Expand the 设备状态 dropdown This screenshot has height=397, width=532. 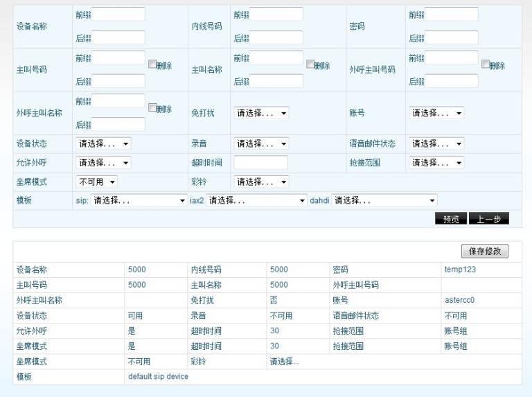coord(103,143)
